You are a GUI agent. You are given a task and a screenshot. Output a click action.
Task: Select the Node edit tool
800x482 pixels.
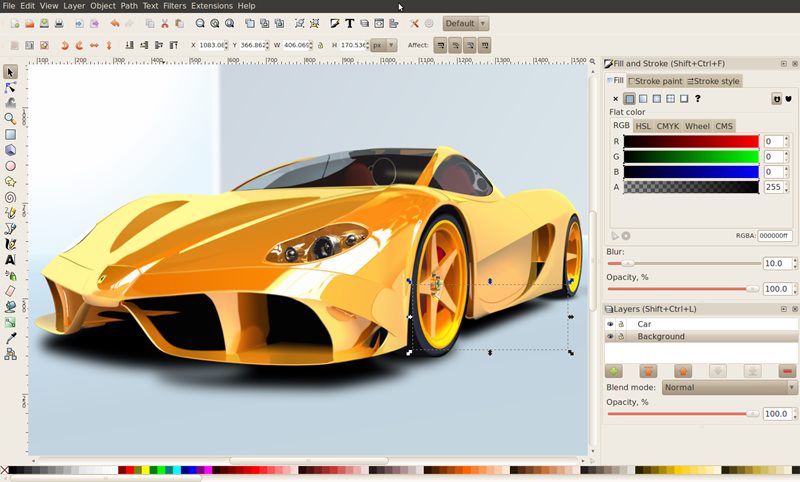[10, 88]
